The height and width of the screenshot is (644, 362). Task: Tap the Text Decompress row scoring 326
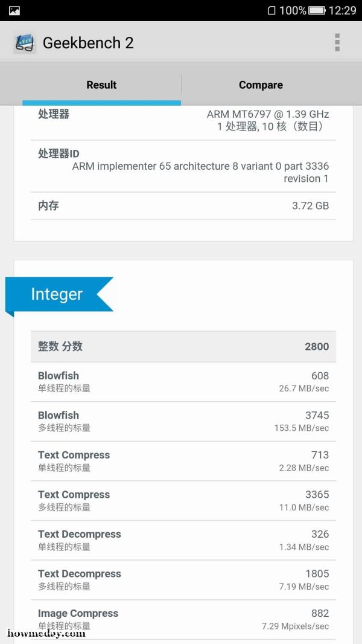click(183, 540)
